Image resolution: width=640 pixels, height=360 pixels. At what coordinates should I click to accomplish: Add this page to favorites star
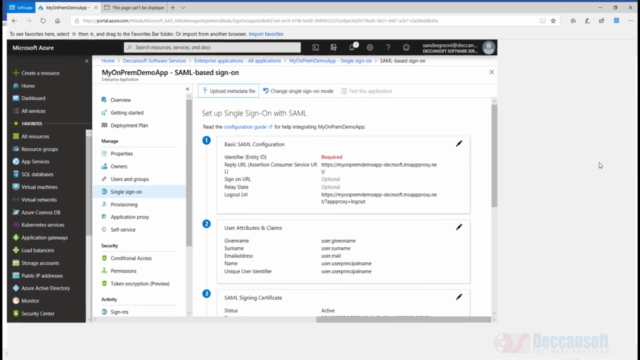(x=553, y=21)
